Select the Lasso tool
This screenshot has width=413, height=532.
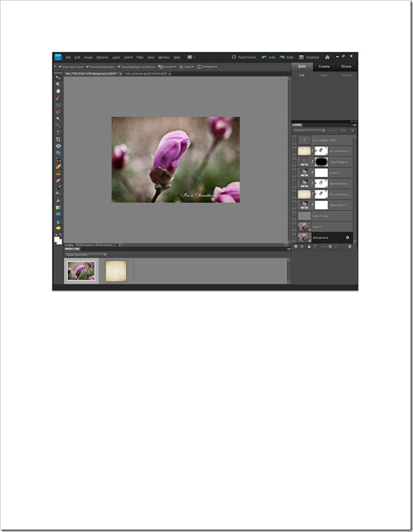coord(58,112)
